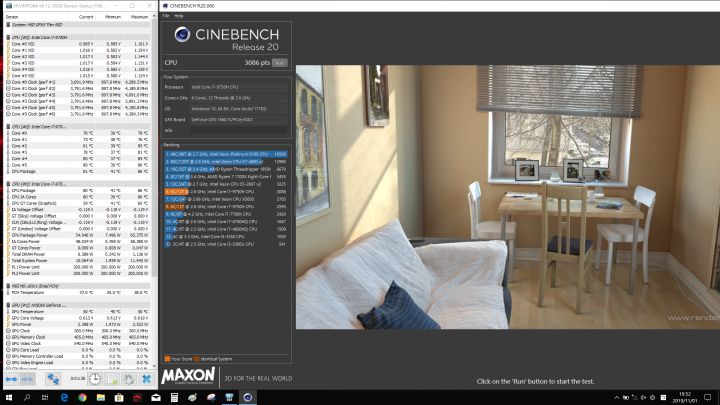Launch Microsoft Edge from the taskbar
The width and height of the screenshot is (720, 405).
pyautogui.click(x=64, y=398)
